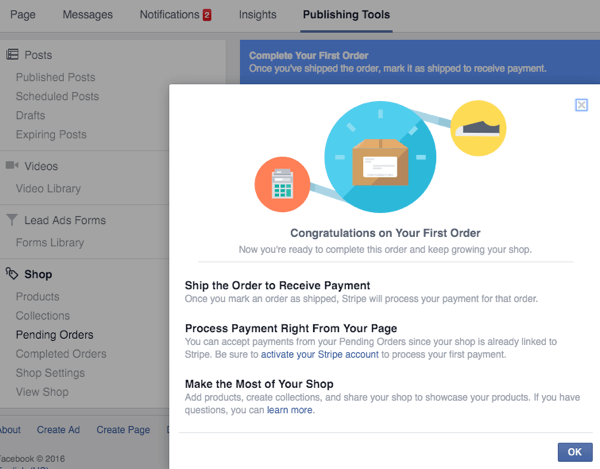Click the Create Ad footer link
Image resolution: width=600 pixels, height=469 pixels.
(x=58, y=430)
